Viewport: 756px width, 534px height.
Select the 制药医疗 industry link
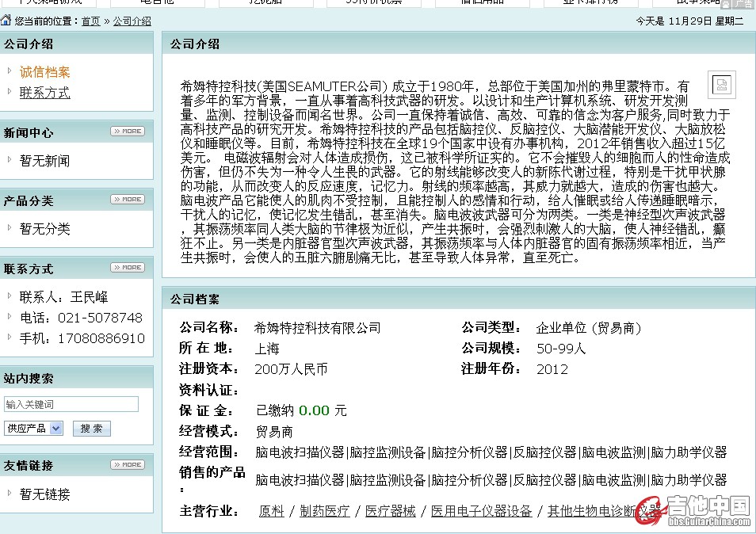coord(324,511)
